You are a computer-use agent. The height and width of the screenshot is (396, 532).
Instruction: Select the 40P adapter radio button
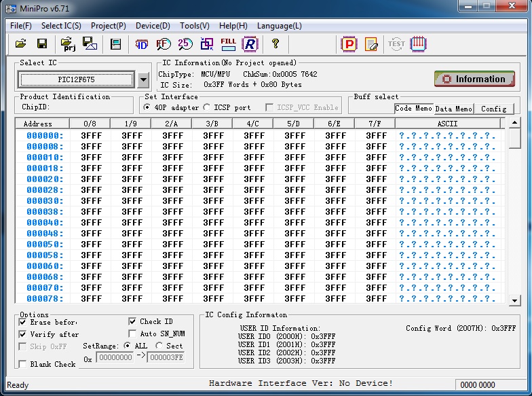(x=147, y=107)
